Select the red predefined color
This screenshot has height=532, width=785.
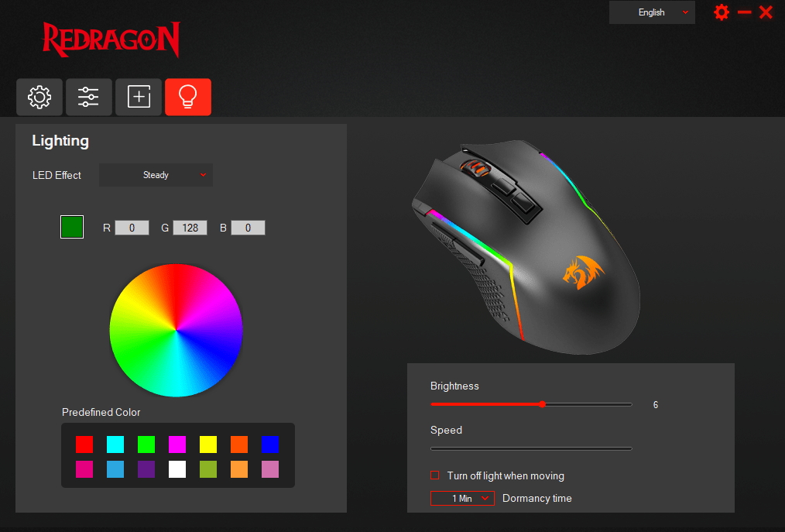coord(84,444)
